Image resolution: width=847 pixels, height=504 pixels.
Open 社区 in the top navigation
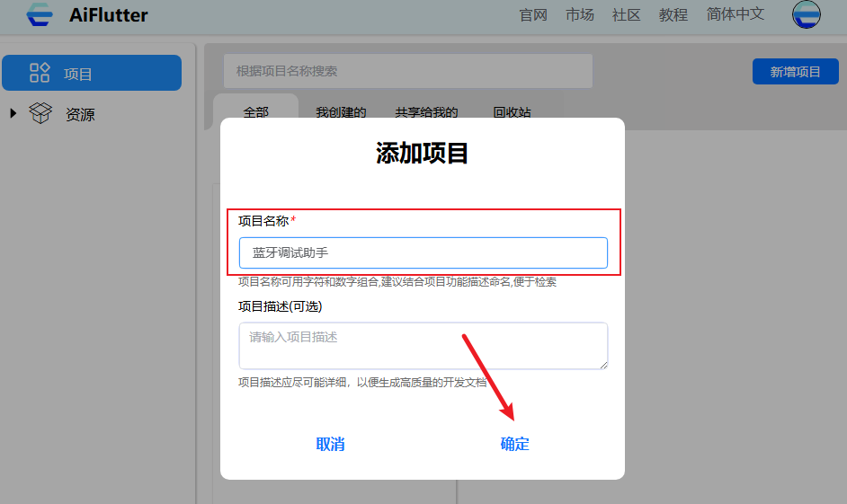click(x=626, y=14)
